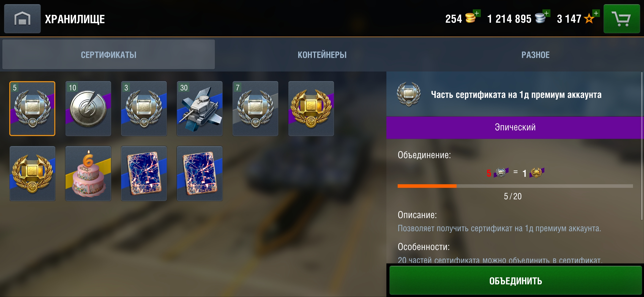Select the second blue marbled card item
Image resolution: width=644 pixels, height=297 pixels.
[x=200, y=174]
